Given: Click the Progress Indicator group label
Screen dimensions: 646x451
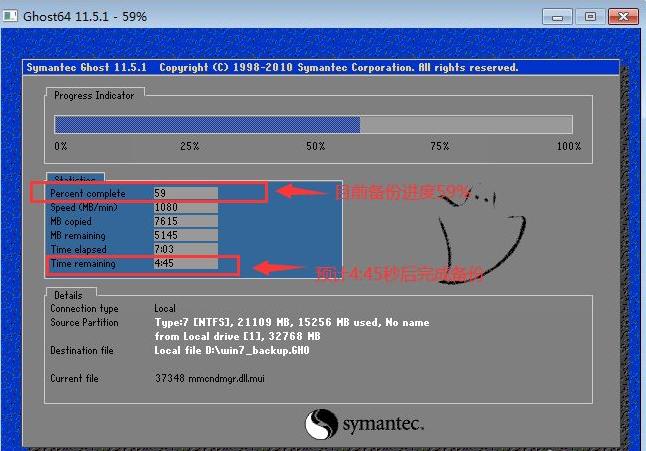Looking at the screenshot, I should click(x=94, y=96).
